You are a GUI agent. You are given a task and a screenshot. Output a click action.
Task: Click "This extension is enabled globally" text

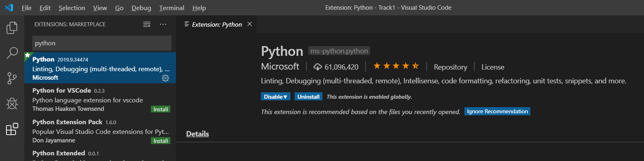pyautogui.click(x=369, y=97)
